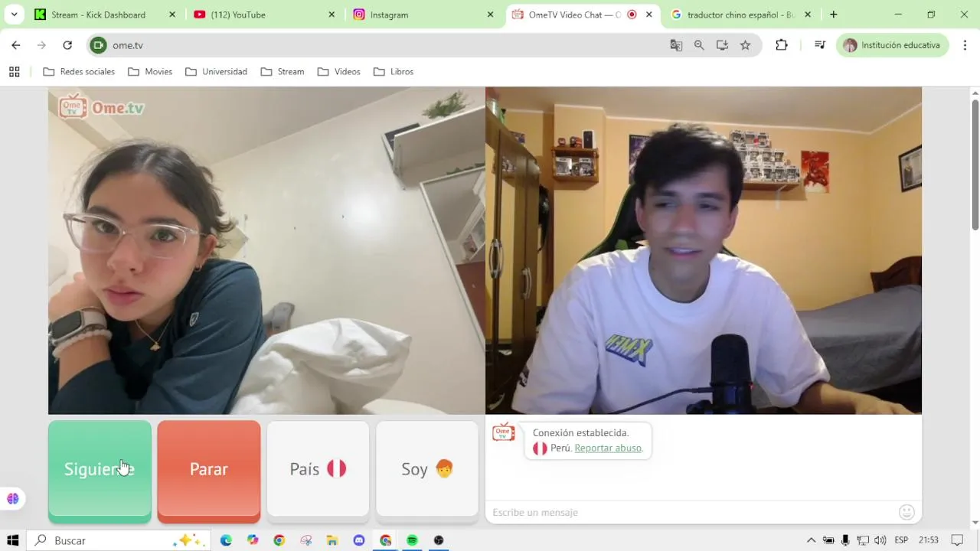Open the volume control in system tray
Image resolution: width=980 pixels, height=551 pixels.
[880, 540]
